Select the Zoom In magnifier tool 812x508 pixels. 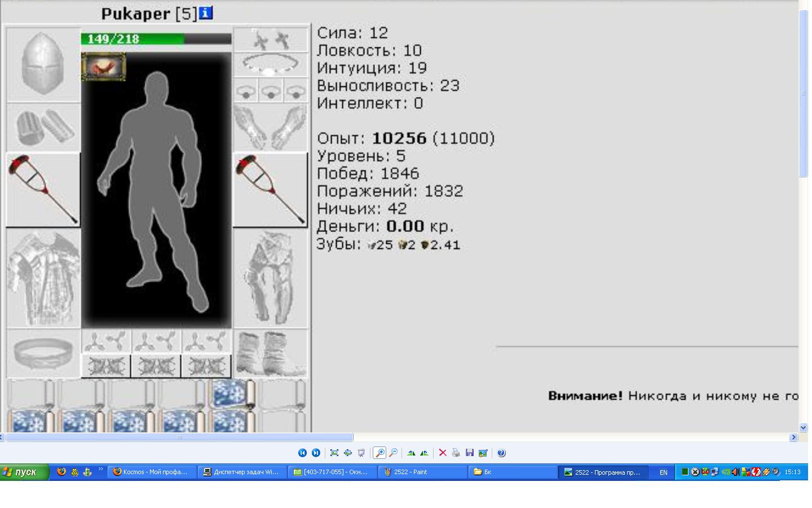[379, 453]
